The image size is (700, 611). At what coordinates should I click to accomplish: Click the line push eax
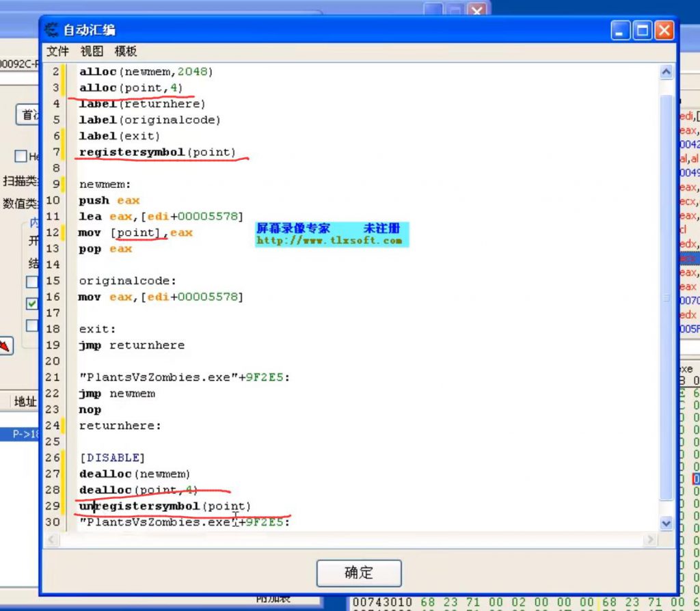pyautogui.click(x=109, y=200)
